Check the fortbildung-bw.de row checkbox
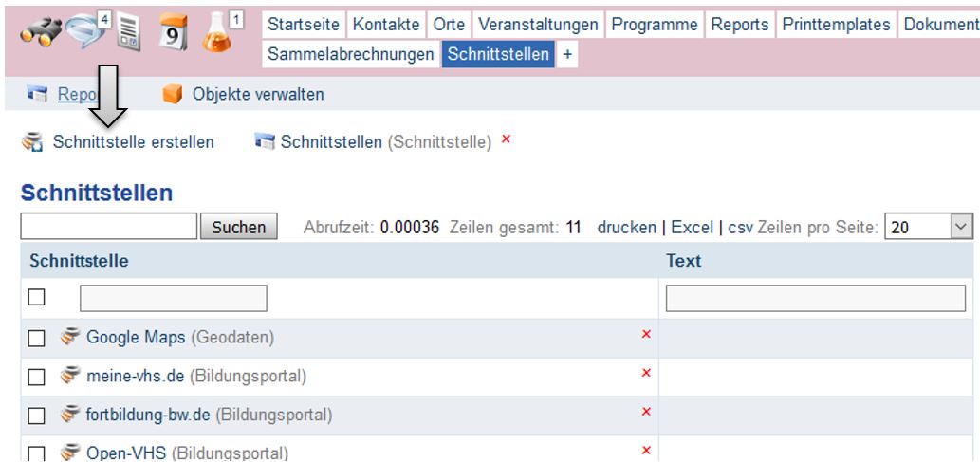980x462 pixels. [x=37, y=415]
